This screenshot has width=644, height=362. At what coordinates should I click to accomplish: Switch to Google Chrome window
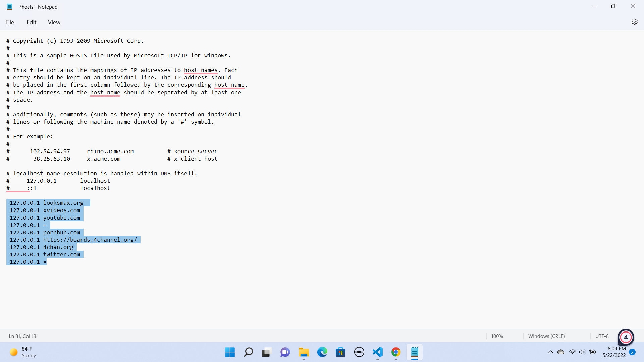pos(396,352)
